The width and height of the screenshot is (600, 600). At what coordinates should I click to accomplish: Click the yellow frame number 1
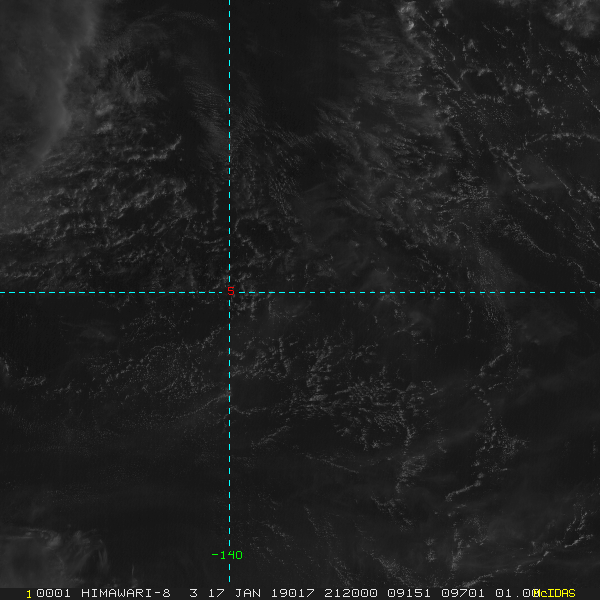(x=28, y=594)
